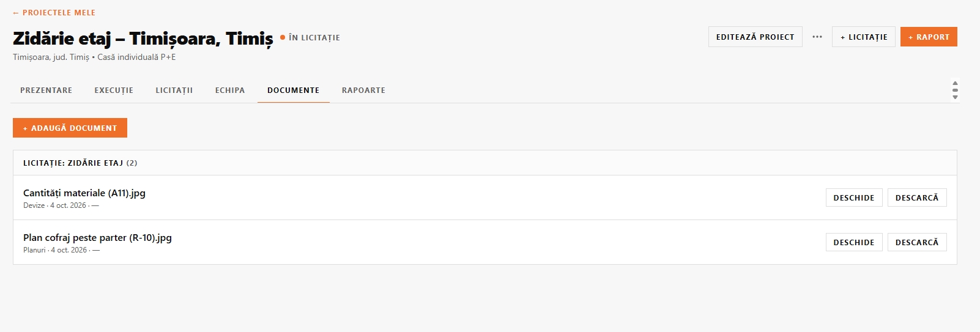980x332 pixels.
Task: Open Plan cofraj peste parter file
Action: [x=854, y=242]
